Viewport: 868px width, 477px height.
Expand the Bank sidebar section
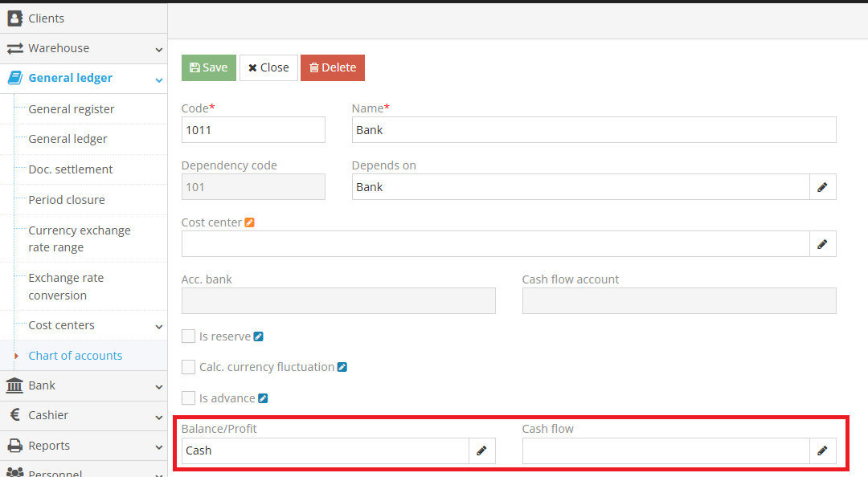click(x=84, y=385)
